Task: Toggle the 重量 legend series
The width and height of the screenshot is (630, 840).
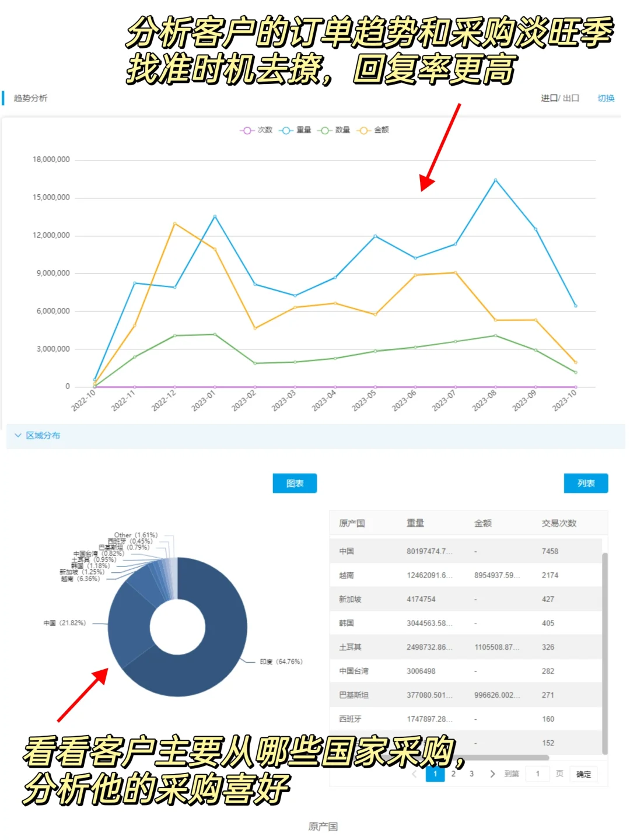Action: coord(295,130)
